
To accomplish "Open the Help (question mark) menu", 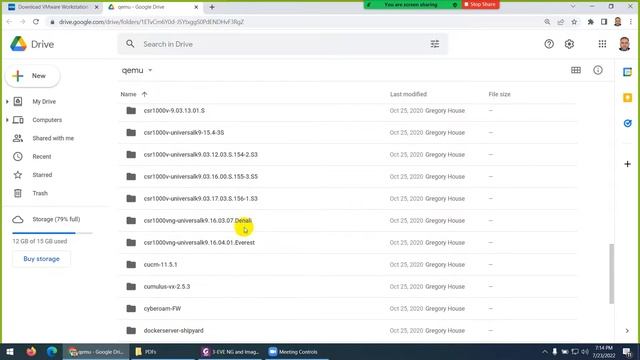I will tap(549, 44).
